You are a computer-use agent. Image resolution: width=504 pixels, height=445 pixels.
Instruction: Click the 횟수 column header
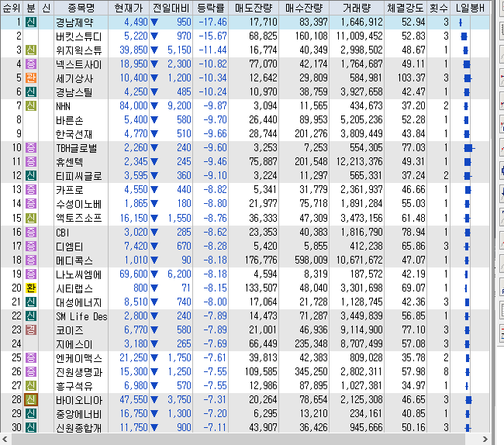438,8
